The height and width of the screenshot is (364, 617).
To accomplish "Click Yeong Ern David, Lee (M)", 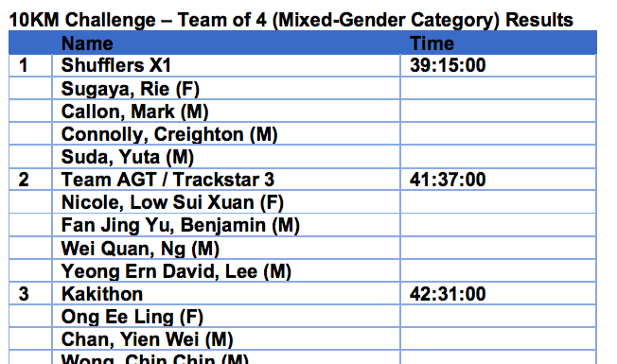I will click(176, 271).
